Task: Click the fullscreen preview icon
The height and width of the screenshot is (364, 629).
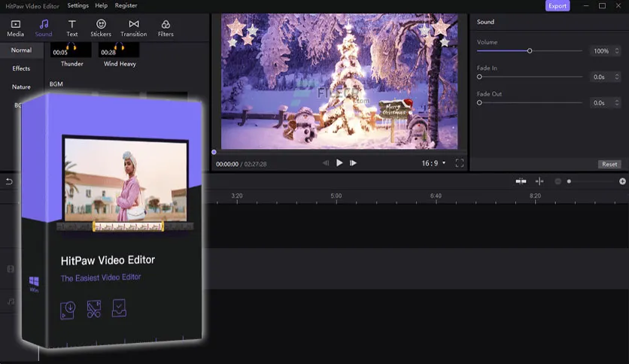Action: point(460,163)
